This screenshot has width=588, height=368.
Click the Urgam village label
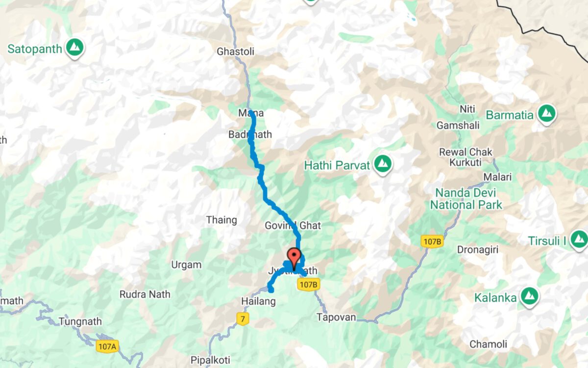(x=186, y=265)
